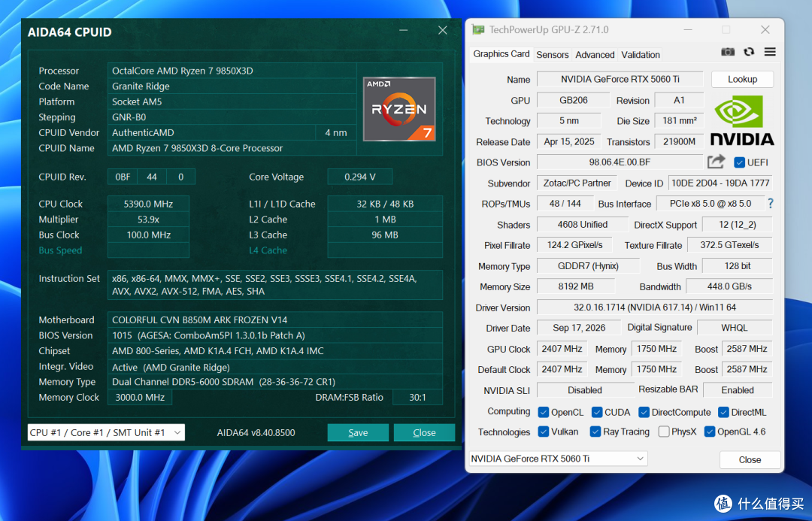This screenshot has height=521, width=812.
Task: Click the Granite Ridge code name text
Action: tap(141, 86)
